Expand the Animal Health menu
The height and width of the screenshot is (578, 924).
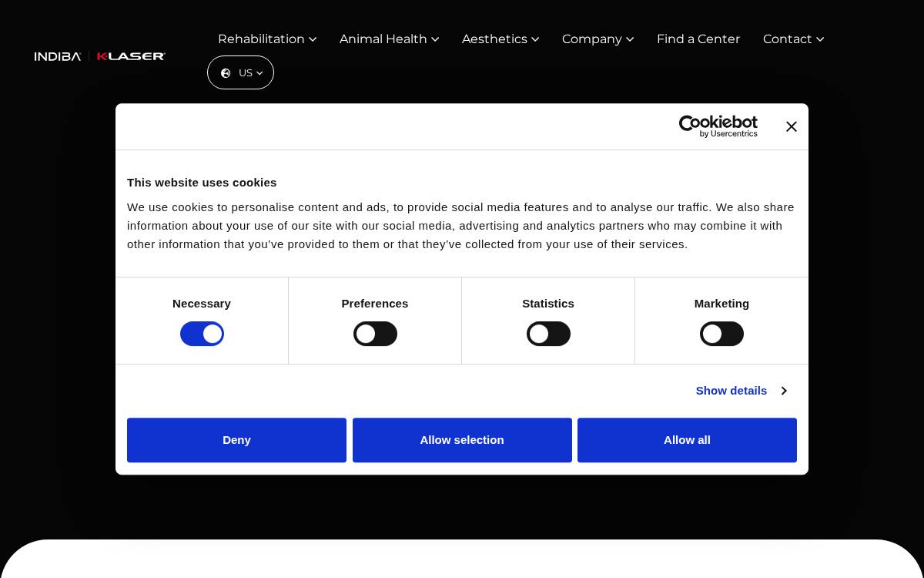pyautogui.click(x=389, y=39)
